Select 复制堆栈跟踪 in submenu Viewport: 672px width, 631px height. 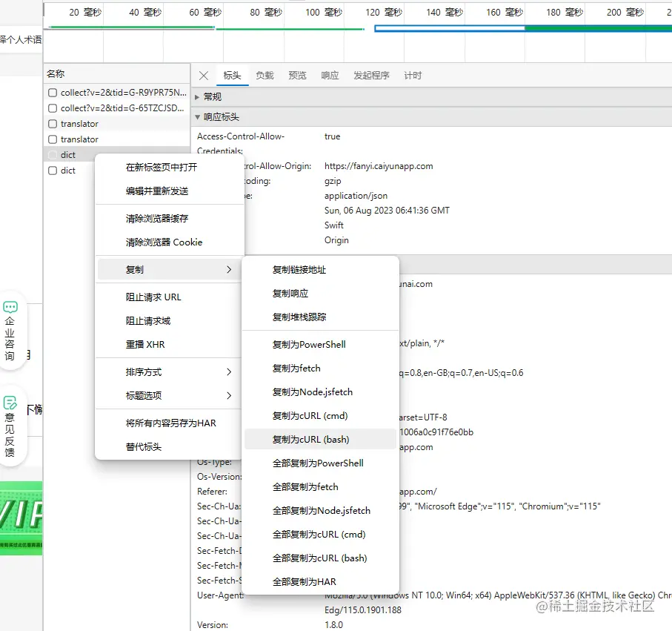tap(320, 317)
